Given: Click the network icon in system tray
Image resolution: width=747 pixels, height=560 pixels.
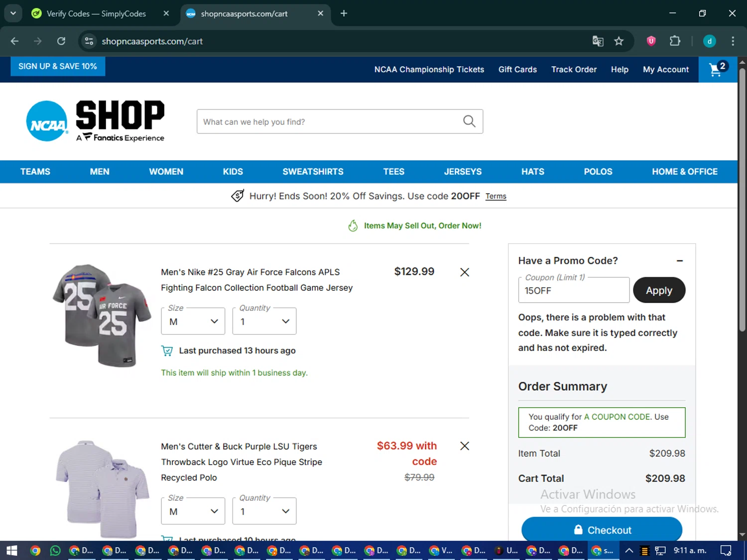Looking at the screenshot, I should [660, 551].
